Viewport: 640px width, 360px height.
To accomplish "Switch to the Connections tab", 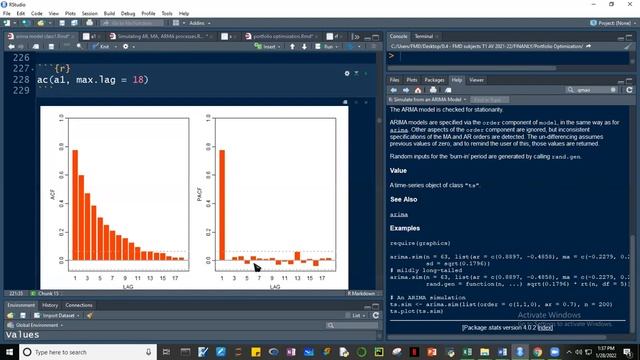I will click(x=79, y=305).
